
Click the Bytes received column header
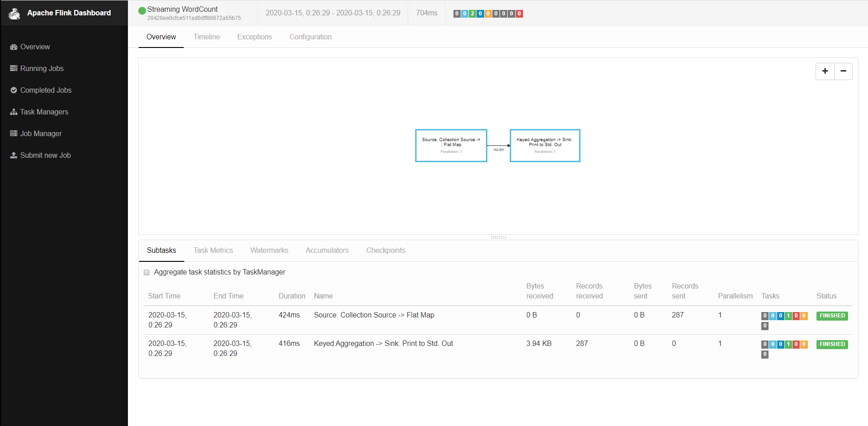tap(539, 291)
